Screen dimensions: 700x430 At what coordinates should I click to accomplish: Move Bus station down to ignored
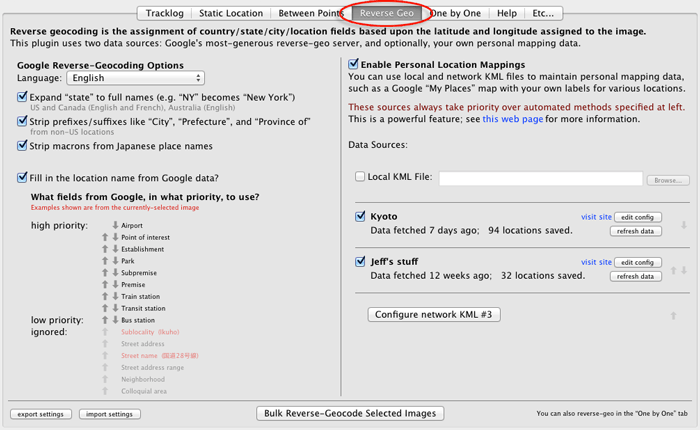coord(115,320)
